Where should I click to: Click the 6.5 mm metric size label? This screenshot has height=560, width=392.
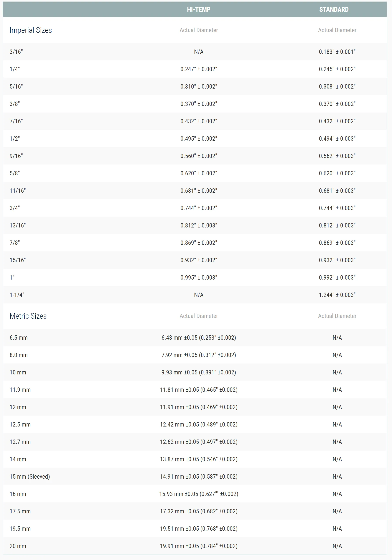(18, 338)
